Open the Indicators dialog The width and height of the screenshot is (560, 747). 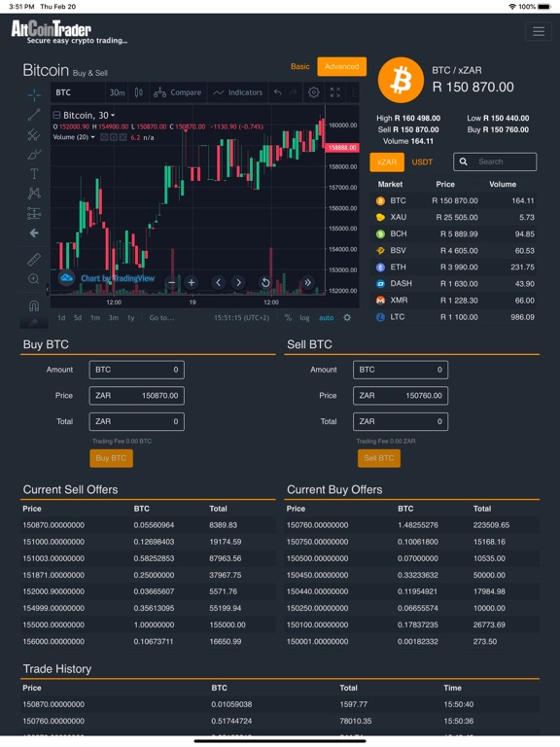pyautogui.click(x=238, y=92)
